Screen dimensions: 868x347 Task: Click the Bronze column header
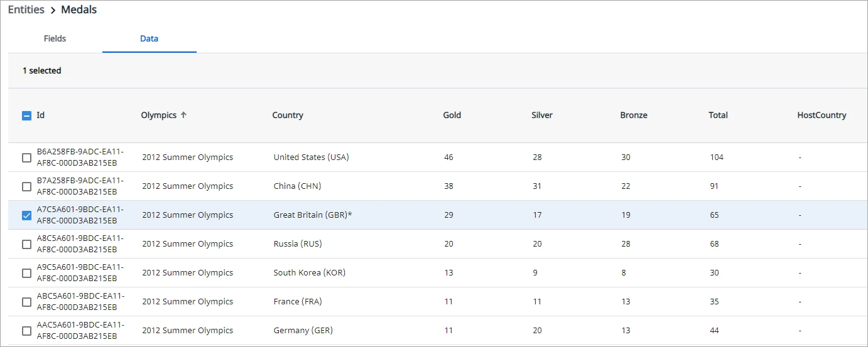(634, 115)
